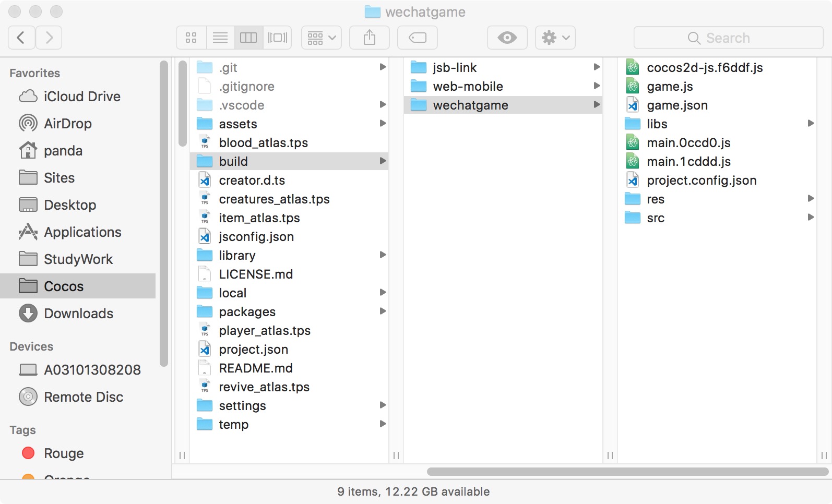Switch to column view
This screenshot has width=832, height=504.
click(248, 38)
